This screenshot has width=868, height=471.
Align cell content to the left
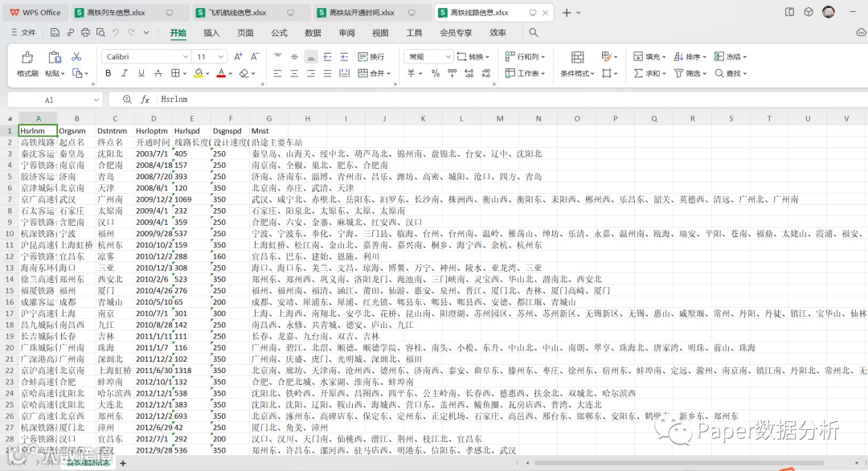[278, 73]
